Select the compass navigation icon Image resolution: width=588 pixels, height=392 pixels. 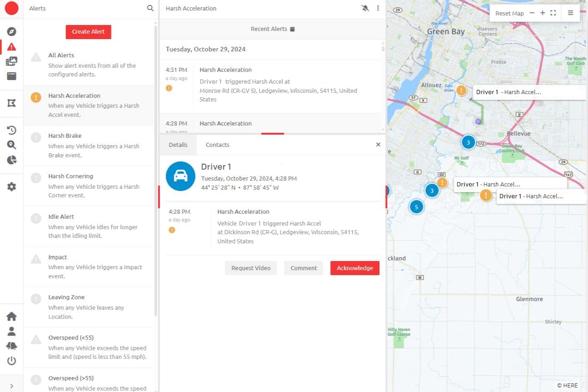point(11,31)
